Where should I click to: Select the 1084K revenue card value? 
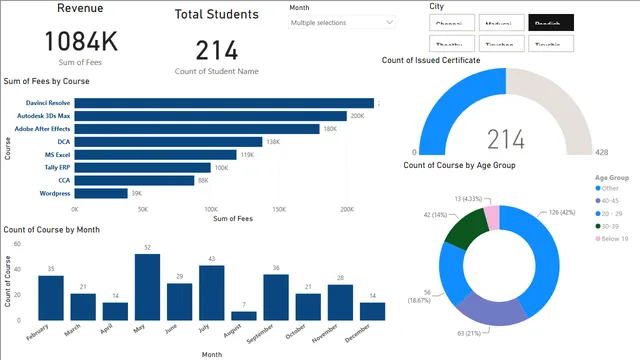[x=81, y=41]
